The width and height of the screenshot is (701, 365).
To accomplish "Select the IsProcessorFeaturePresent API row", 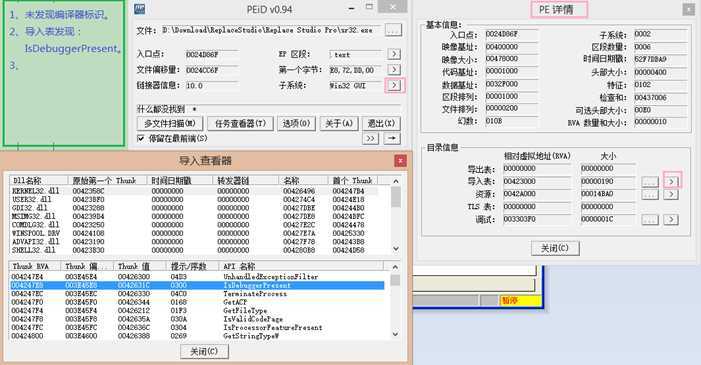I will 197,328.
